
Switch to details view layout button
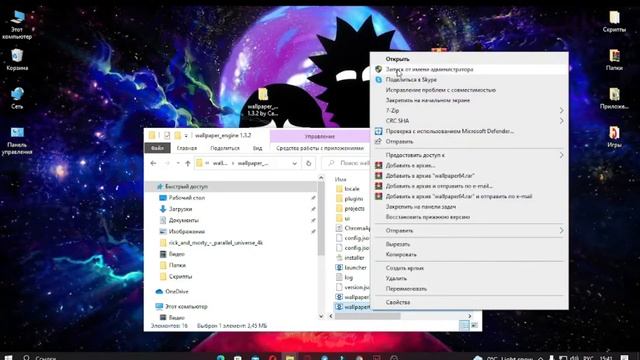464,325
